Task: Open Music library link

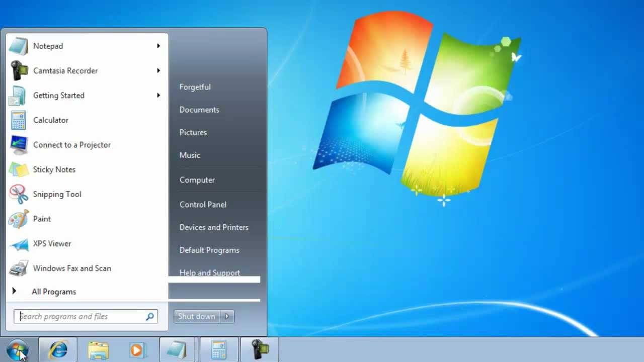Action: pos(190,155)
